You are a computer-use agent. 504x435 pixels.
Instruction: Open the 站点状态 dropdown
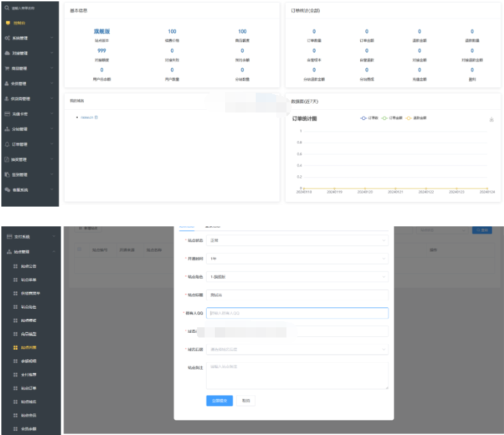click(x=297, y=240)
